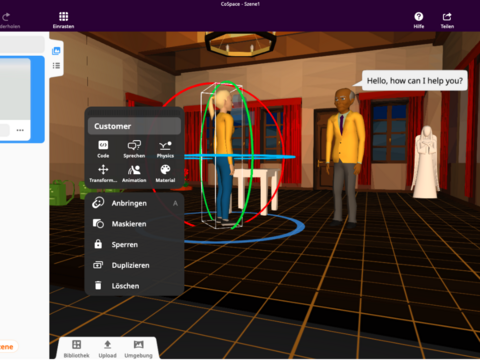Open the Animation options
The height and width of the screenshot is (360, 480).
(x=134, y=173)
